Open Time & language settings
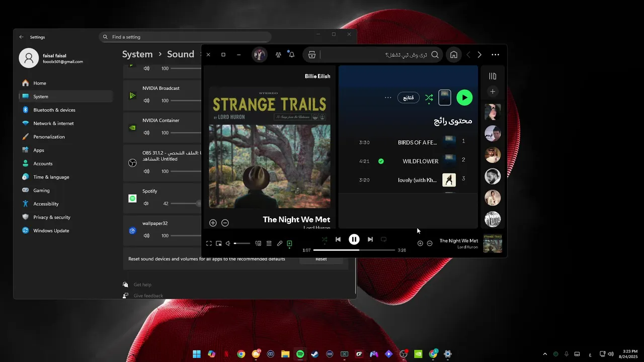 (65, 177)
